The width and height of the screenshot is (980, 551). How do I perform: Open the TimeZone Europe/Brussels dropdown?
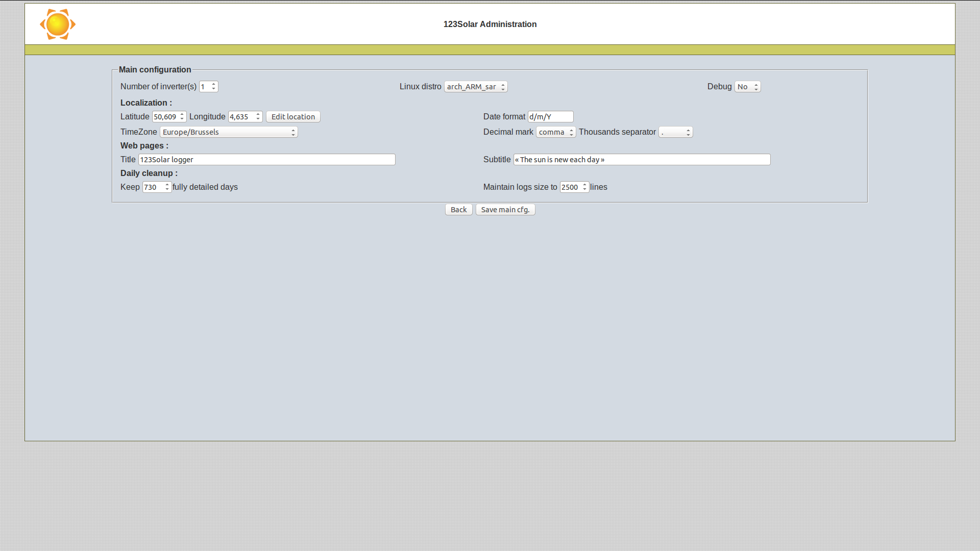click(229, 132)
